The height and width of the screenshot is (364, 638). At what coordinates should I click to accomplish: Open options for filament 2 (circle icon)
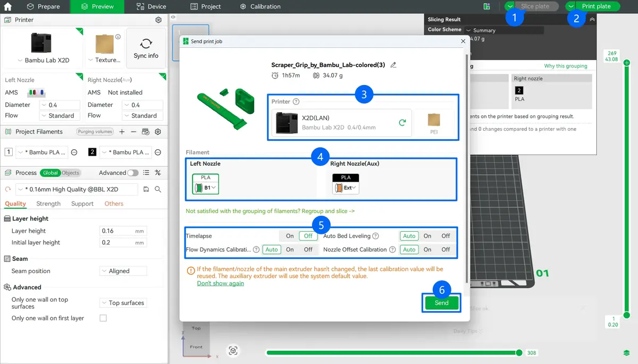pyautogui.click(x=158, y=152)
